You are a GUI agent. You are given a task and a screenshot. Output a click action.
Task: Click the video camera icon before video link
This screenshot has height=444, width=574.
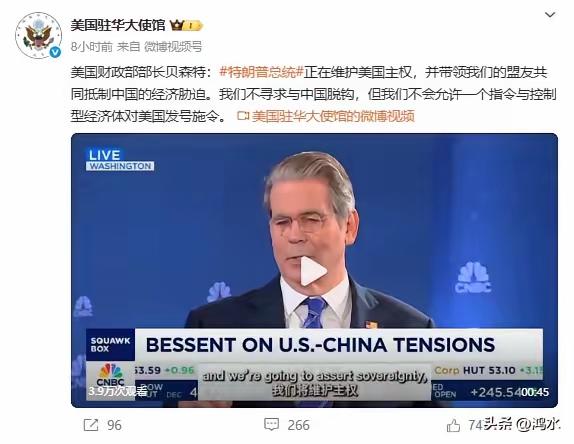243,116
